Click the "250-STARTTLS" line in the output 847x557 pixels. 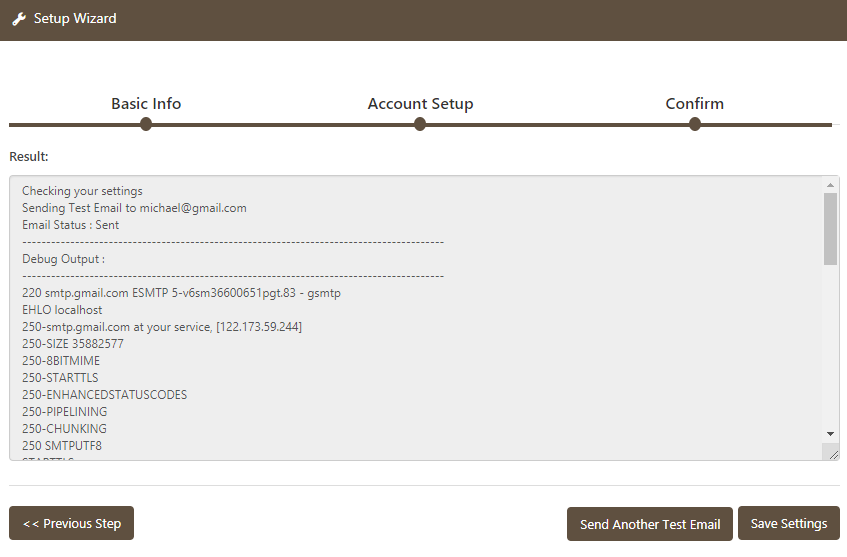click(60, 378)
